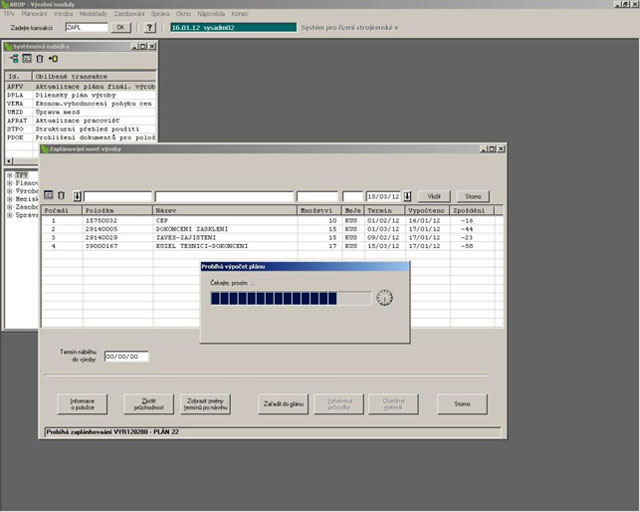This screenshot has height=512, width=640.
Task: Select row DOKONCENI ZASKLENI
Action: [272, 229]
